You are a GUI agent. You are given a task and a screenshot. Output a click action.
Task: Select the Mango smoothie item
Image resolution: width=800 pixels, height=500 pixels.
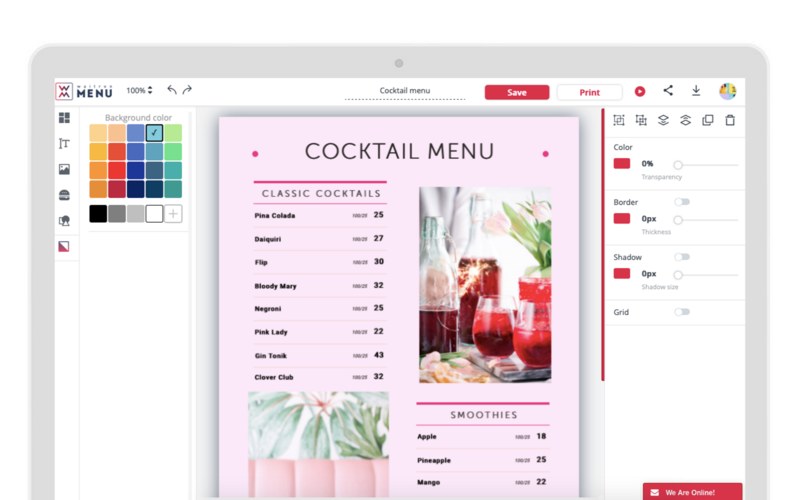(x=483, y=482)
